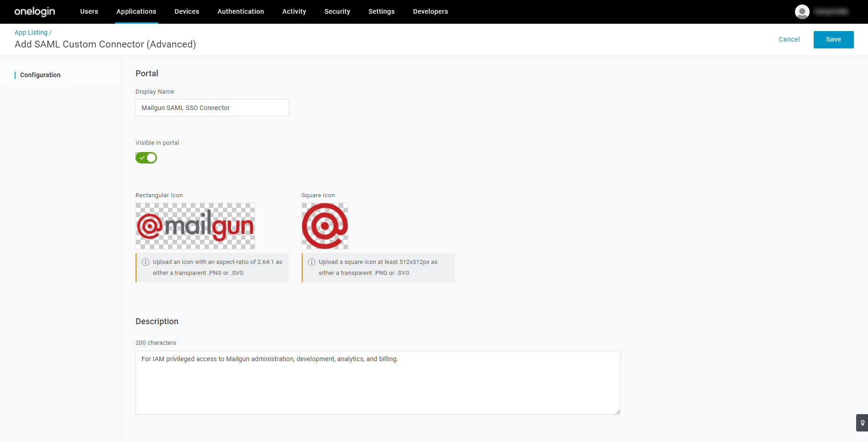Open the Developers menu
868x442 pixels.
pos(430,11)
